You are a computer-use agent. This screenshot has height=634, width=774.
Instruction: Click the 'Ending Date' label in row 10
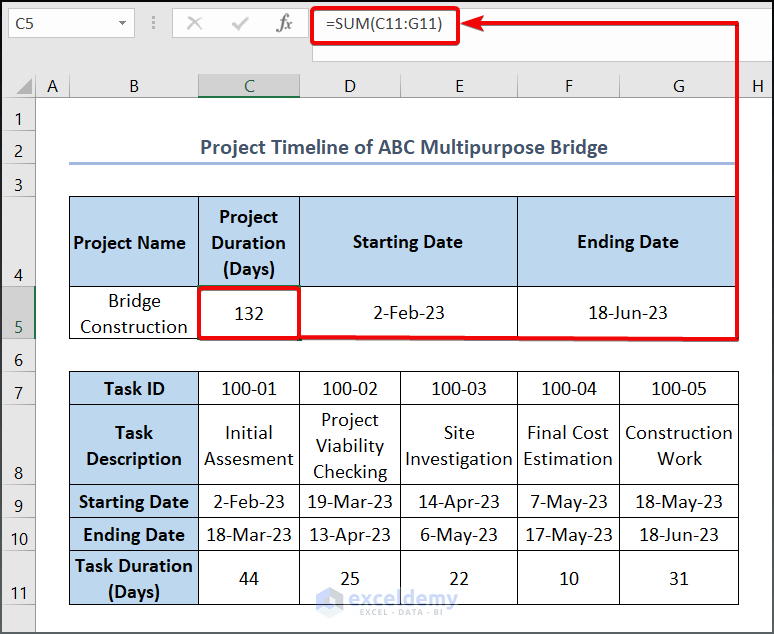point(134,534)
